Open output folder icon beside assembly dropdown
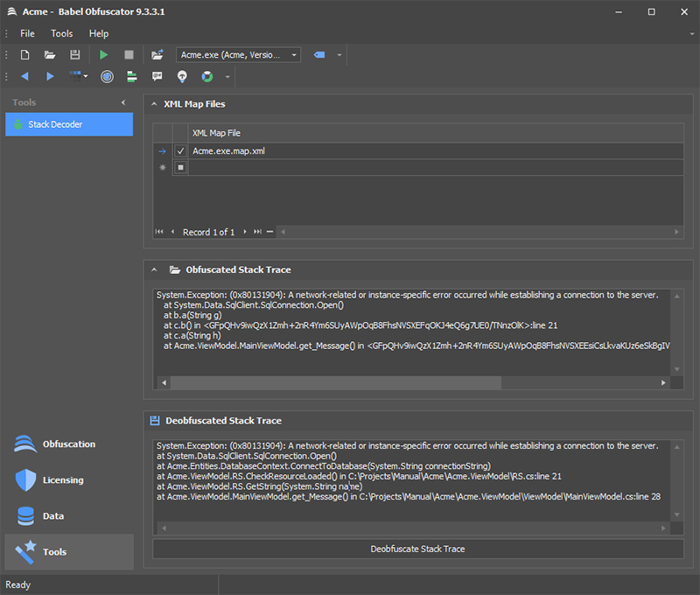 point(157,55)
